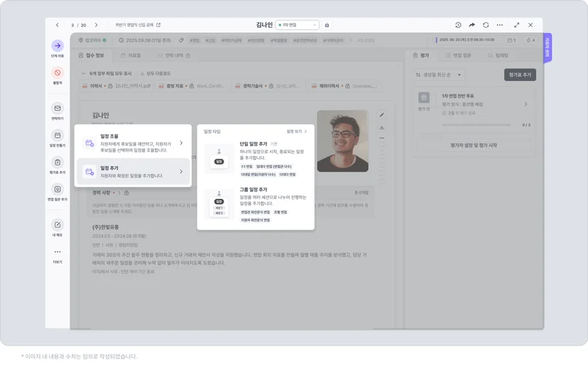Choose 단일 일정 추가 schedule type
This screenshot has height=367, width=588.
pos(256,159)
